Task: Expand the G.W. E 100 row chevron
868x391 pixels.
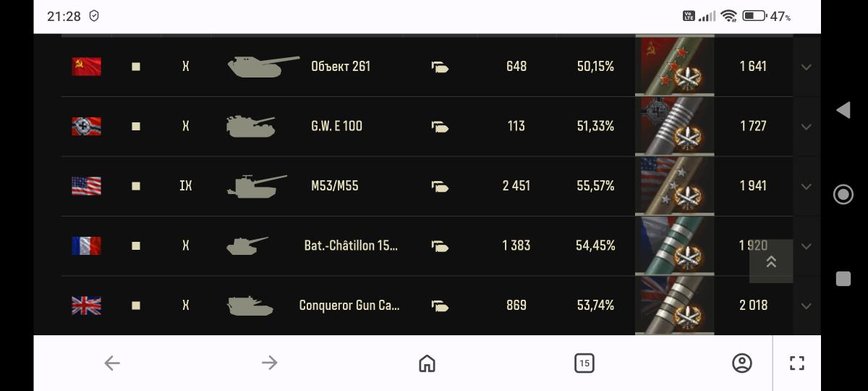Action: [806, 127]
